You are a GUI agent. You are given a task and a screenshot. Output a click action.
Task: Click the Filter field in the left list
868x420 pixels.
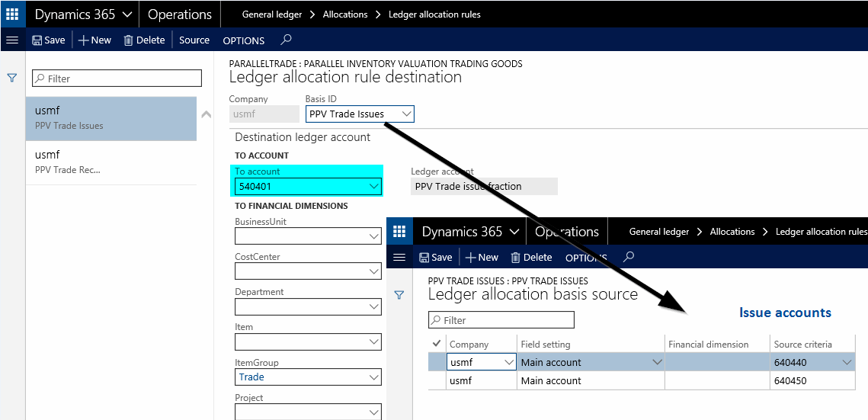pos(117,79)
